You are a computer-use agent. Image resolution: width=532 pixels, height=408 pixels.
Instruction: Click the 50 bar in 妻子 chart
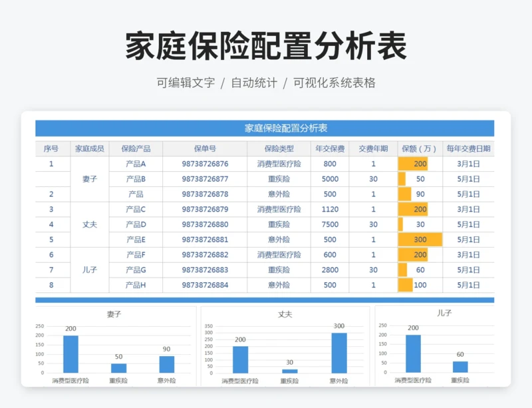tap(119, 368)
